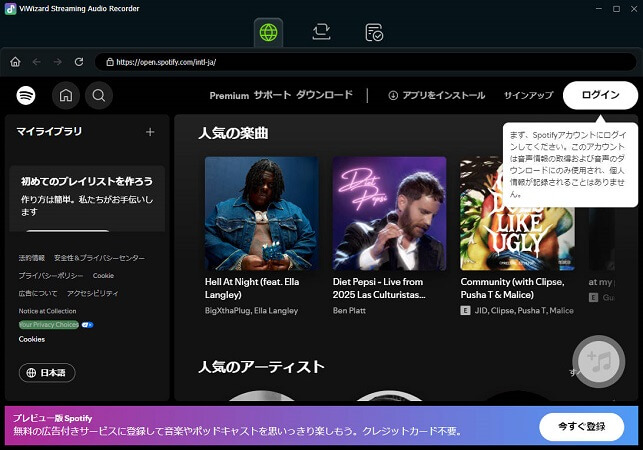Open the Premium link
643x450 pixels.
(229, 96)
